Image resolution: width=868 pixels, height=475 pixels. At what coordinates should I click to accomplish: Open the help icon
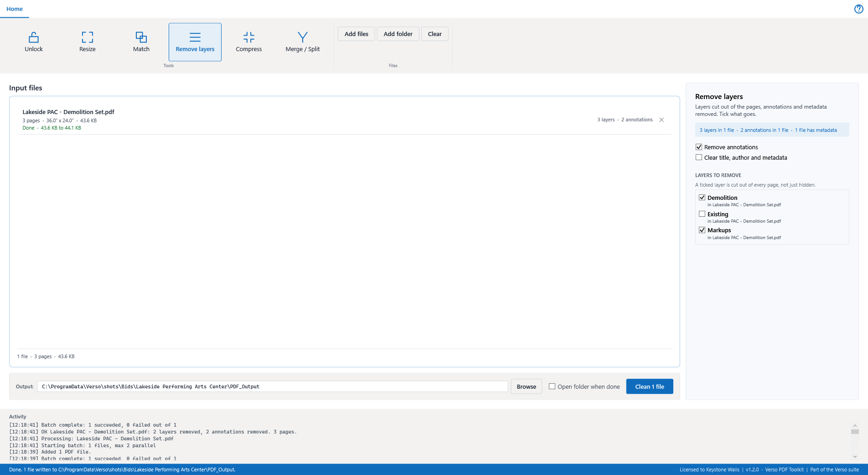(858, 9)
